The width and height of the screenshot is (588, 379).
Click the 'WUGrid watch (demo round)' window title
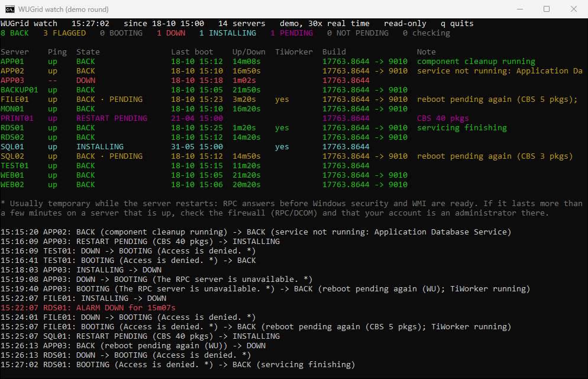pos(63,9)
